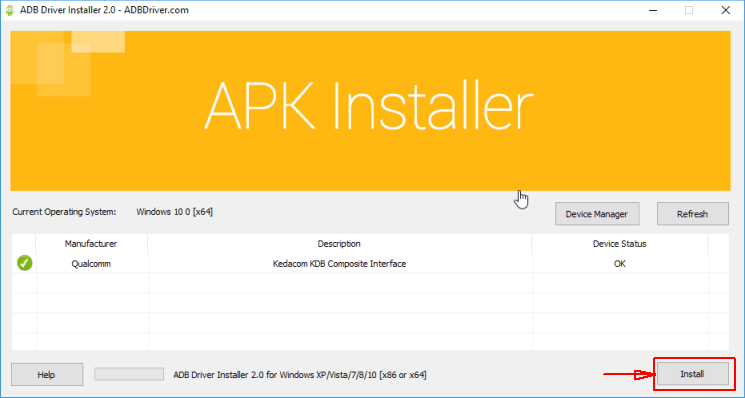Select the Qualcomm manufacturer cell

click(x=91, y=264)
